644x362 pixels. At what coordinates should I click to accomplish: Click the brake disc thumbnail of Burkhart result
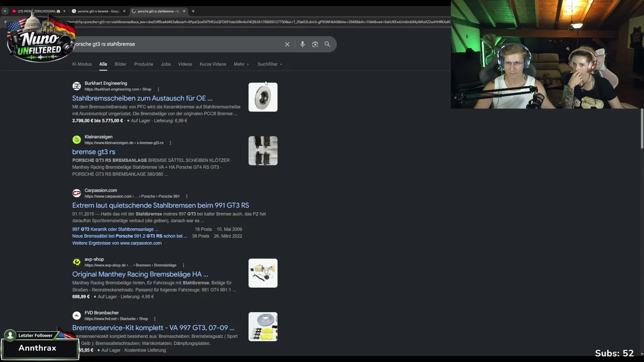click(263, 97)
